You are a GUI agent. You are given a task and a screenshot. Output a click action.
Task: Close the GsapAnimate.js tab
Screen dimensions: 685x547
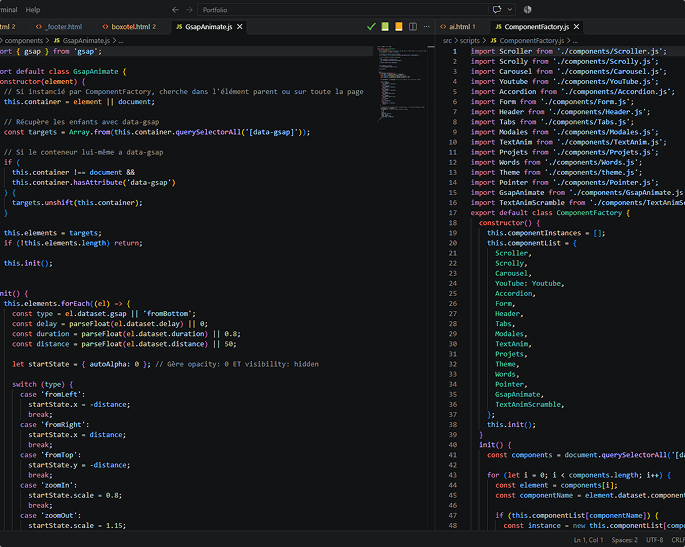point(239,27)
